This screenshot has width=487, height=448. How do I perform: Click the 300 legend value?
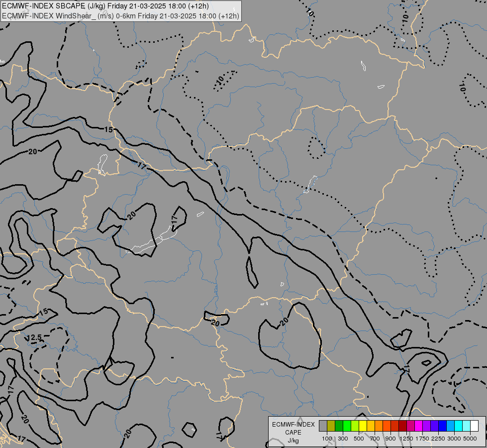coord(343,439)
